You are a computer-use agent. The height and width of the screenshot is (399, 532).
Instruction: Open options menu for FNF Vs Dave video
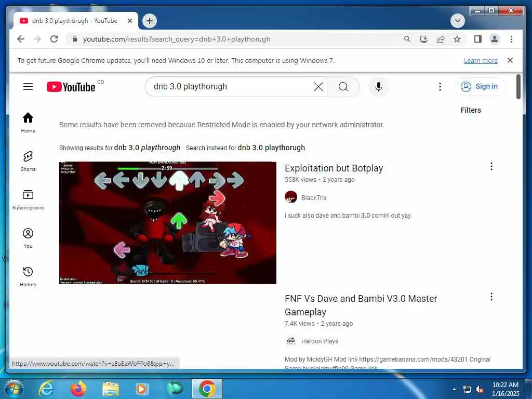click(491, 297)
